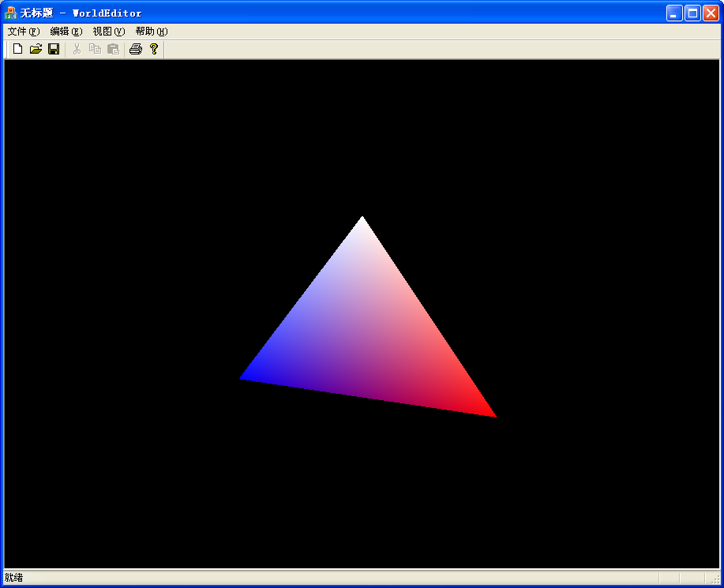Image resolution: width=724 pixels, height=588 pixels.
Task: Click the Copy toolbar icon
Action: pyautogui.click(x=95, y=50)
